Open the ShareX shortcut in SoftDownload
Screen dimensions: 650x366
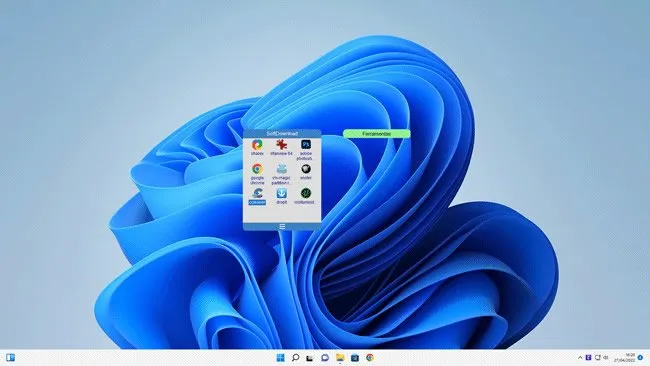pyautogui.click(x=257, y=148)
